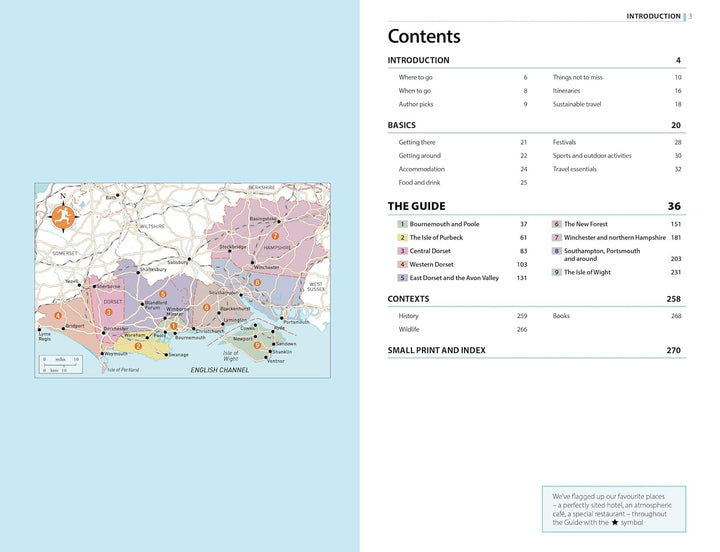Open 'Food and drink' entry
This screenshot has height=552, width=720.
click(x=419, y=182)
